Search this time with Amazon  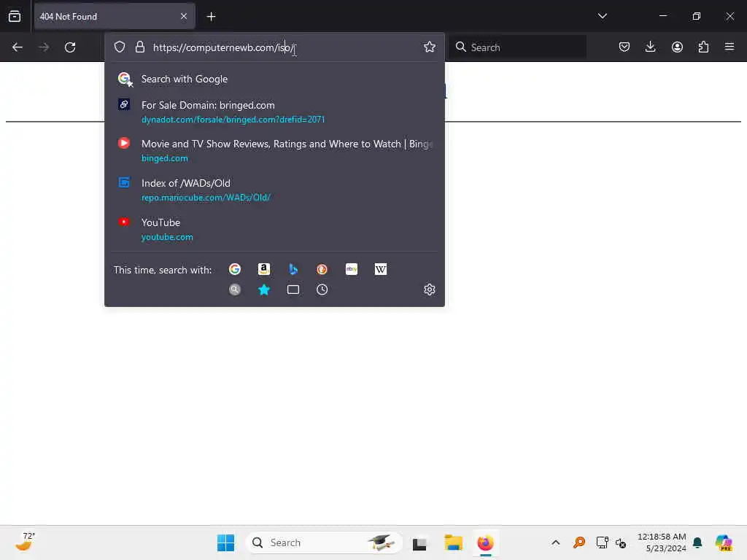point(264,269)
